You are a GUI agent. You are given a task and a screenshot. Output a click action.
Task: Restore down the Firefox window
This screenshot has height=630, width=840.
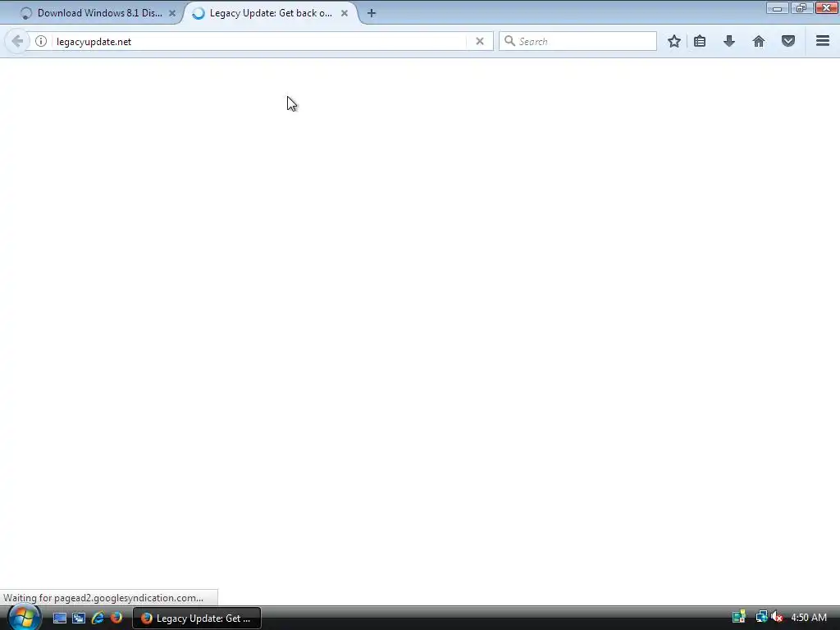click(801, 8)
